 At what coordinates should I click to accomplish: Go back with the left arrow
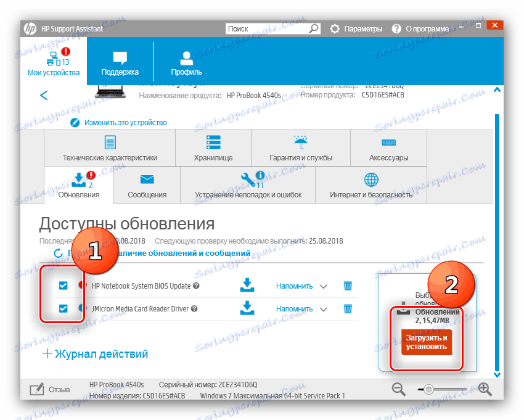(44, 96)
